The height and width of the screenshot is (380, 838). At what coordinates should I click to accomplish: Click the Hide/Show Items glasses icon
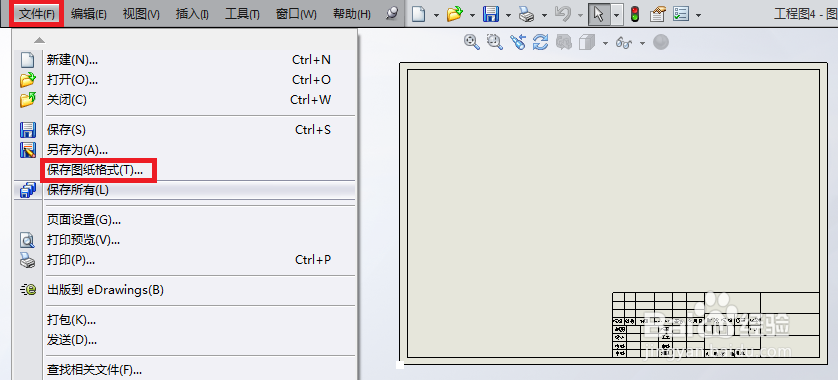pos(624,43)
